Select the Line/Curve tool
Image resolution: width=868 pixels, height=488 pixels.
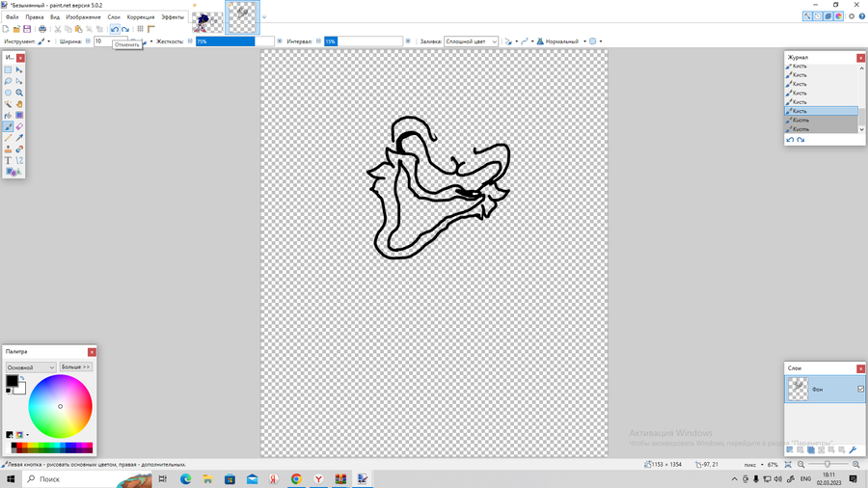click(19, 160)
